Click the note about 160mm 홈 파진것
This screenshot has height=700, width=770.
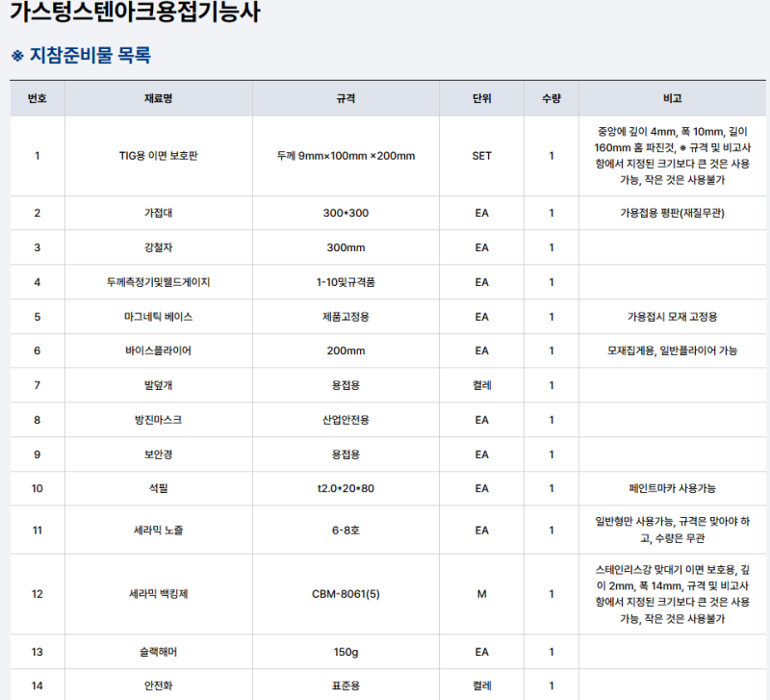point(672,156)
